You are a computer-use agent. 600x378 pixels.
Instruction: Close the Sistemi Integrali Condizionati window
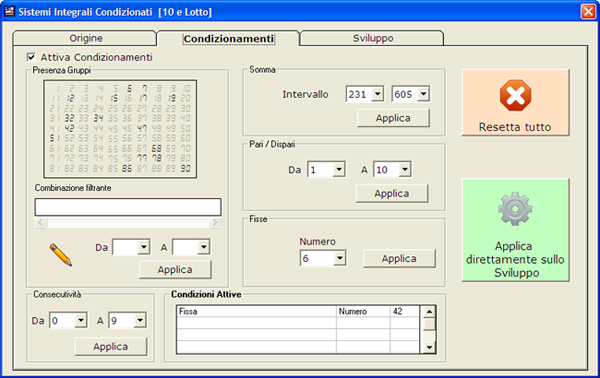(588, 11)
